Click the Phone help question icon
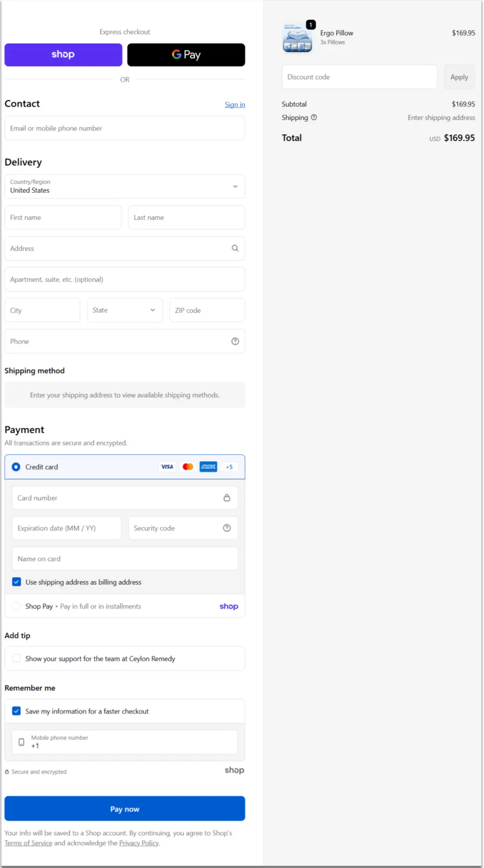 (235, 341)
